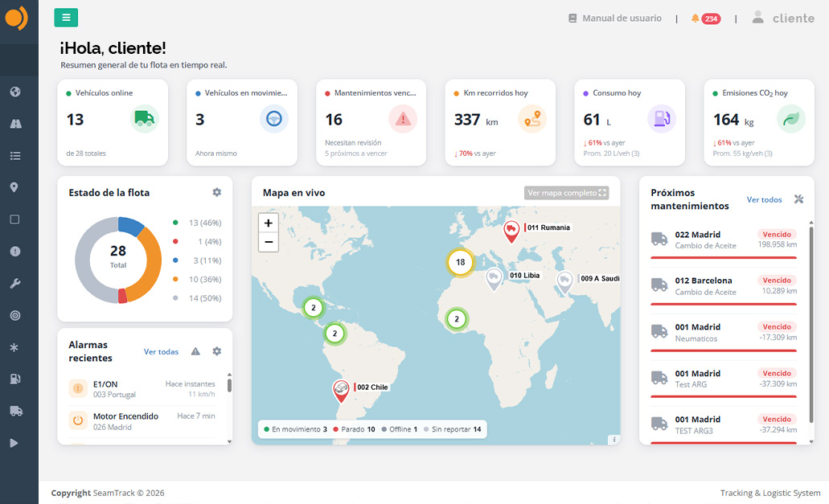Click the Alarmas recientes warning triangle icon
Viewport: 829px width, 504px height.
click(195, 351)
